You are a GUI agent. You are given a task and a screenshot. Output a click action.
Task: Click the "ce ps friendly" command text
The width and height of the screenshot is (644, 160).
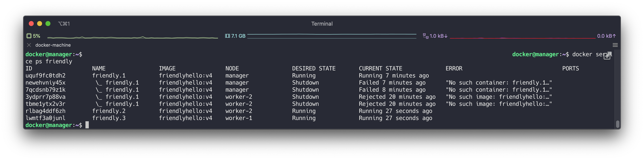click(x=49, y=61)
